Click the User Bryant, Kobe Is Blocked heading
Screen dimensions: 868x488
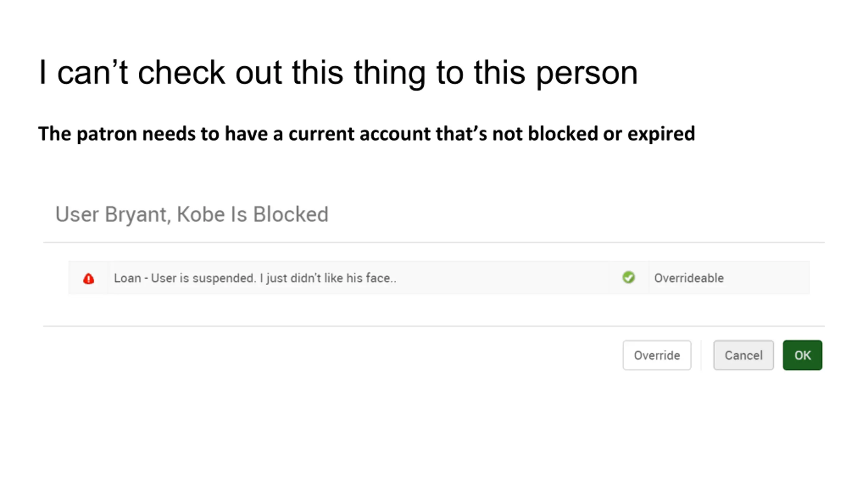tap(192, 214)
